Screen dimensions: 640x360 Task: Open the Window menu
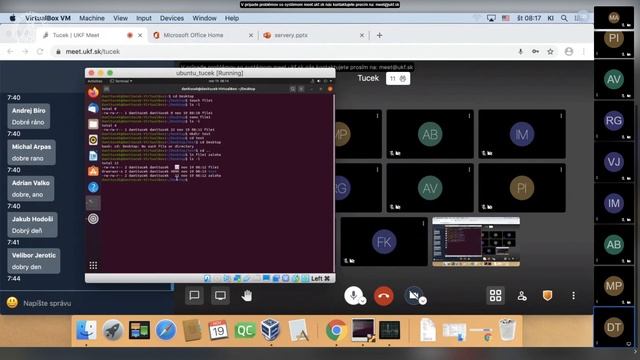click(x=204, y=18)
